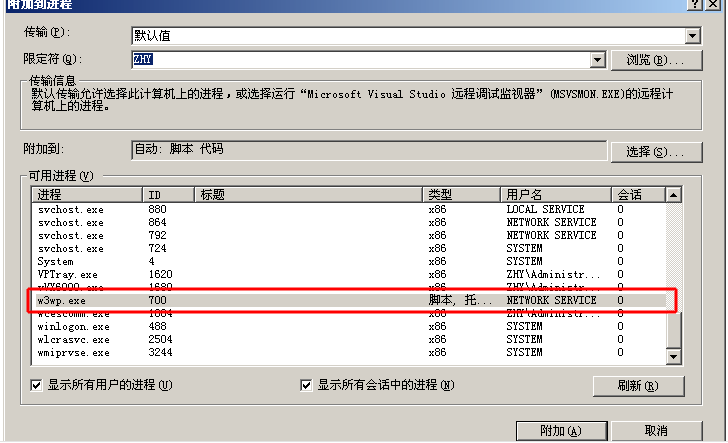Toggle 显示所有用户的进程 checkbox
This screenshot has height=443, width=728.
pyautogui.click(x=37, y=385)
